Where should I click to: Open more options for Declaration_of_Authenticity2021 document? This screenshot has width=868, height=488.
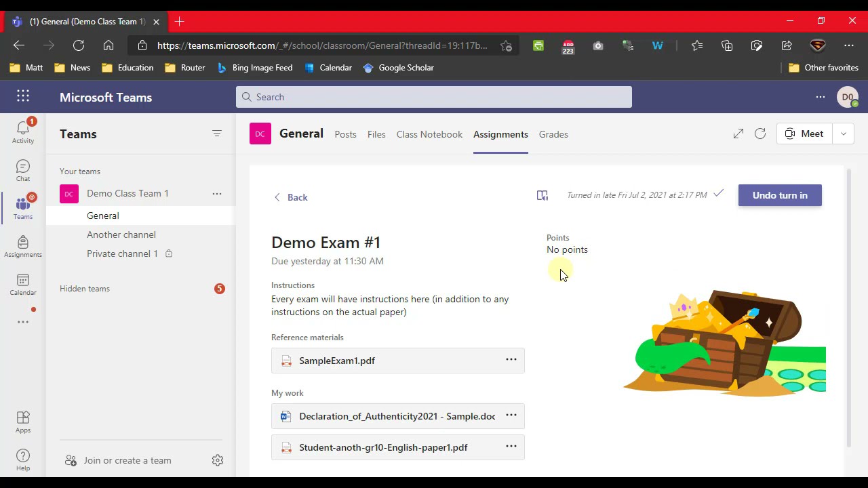tap(511, 415)
